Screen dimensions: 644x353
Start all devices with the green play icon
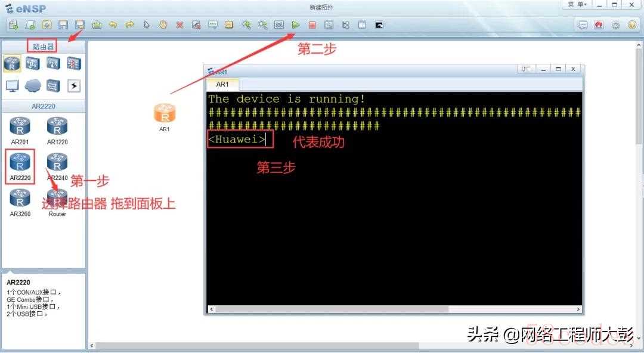coord(295,24)
